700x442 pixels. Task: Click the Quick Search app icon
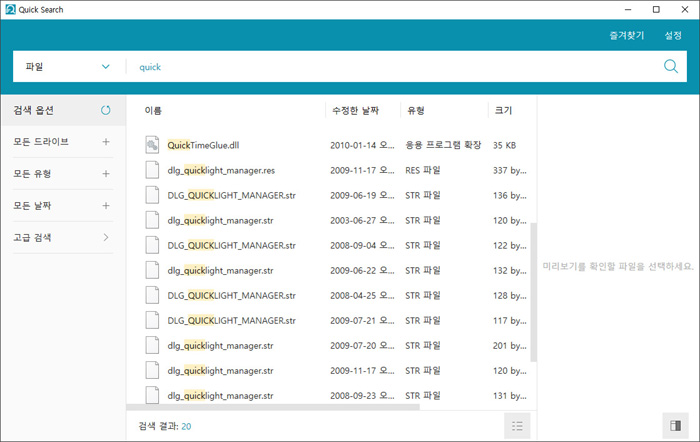(x=10, y=9)
